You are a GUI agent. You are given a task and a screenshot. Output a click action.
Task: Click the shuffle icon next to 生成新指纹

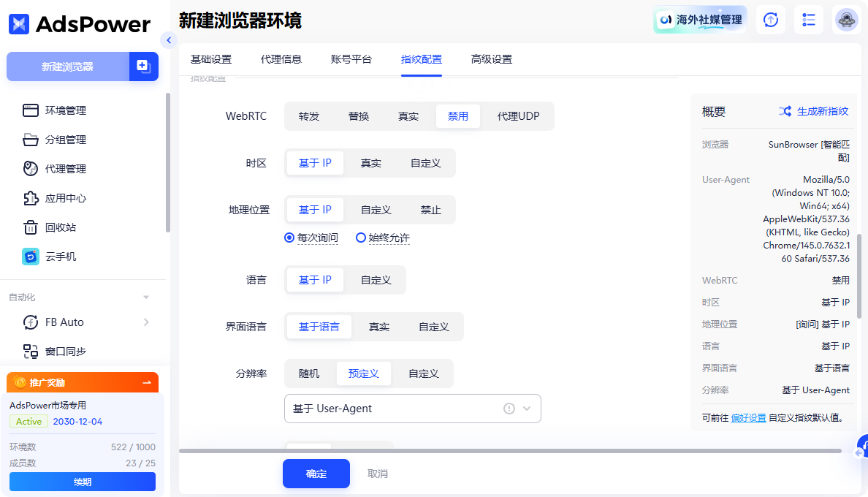pos(785,111)
